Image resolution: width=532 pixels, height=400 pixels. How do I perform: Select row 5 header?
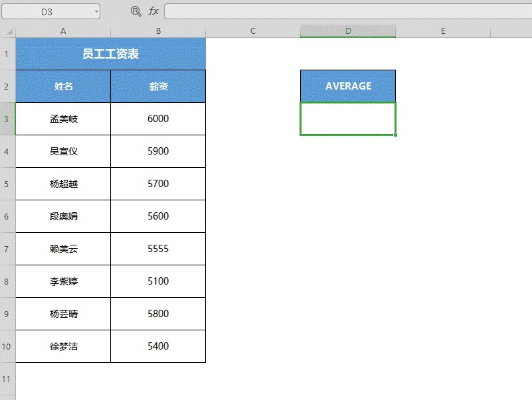[x=7, y=184]
